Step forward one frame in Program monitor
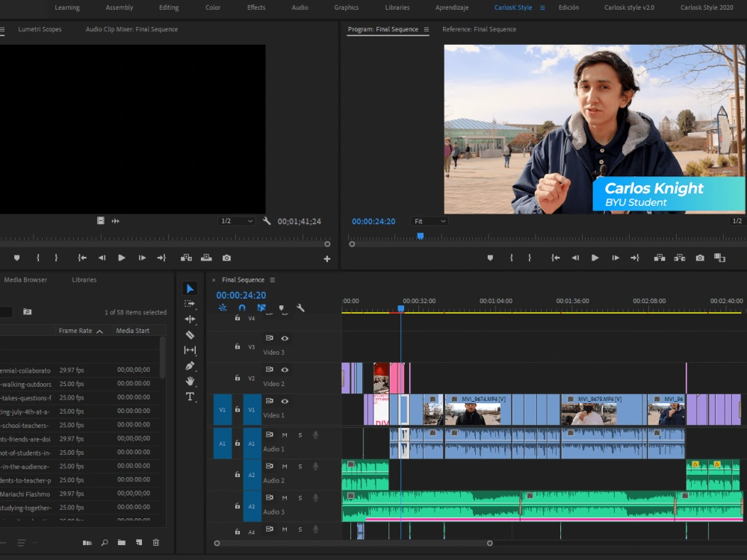The width and height of the screenshot is (747, 560). pos(615,258)
